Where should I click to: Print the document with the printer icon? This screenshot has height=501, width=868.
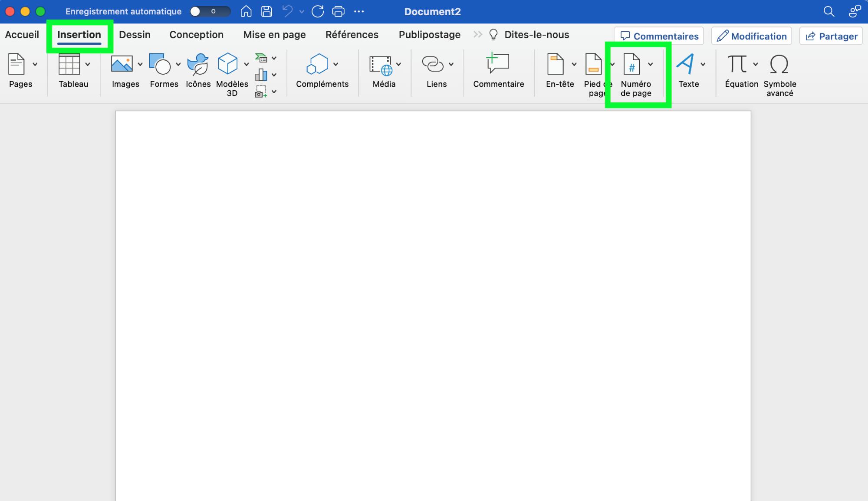(339, 11)
